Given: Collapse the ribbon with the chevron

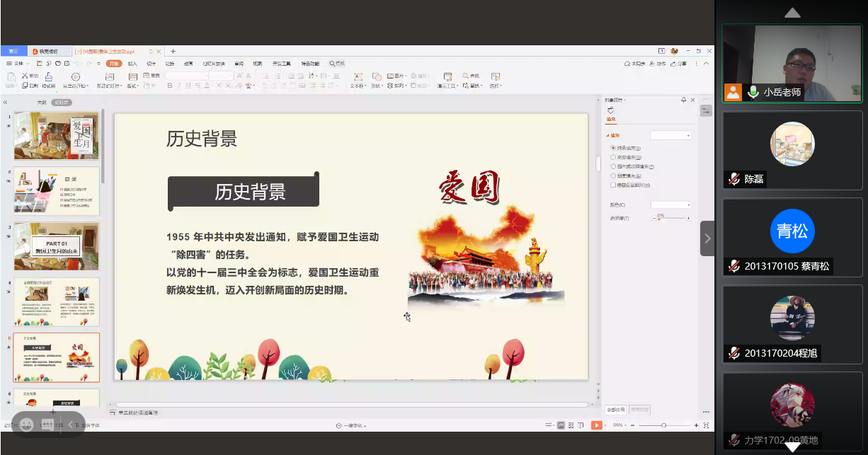Looking at the screenshot, I should (705, 64).
